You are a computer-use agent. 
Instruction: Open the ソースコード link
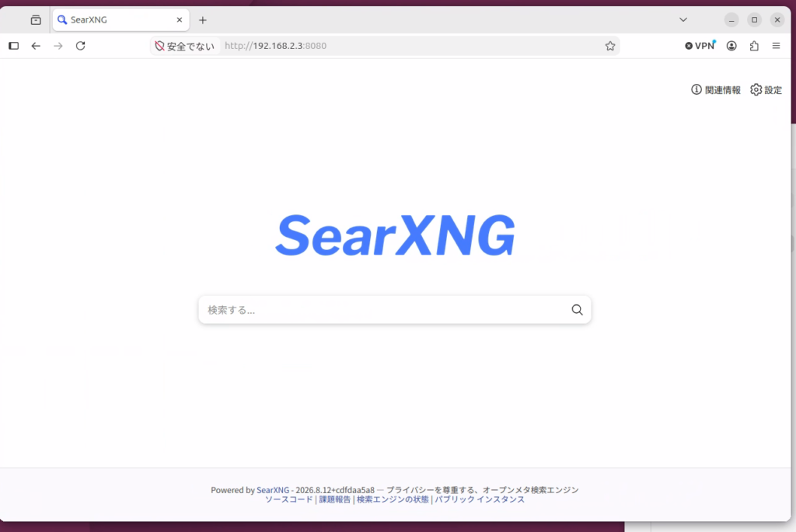[x=289, y=499]
